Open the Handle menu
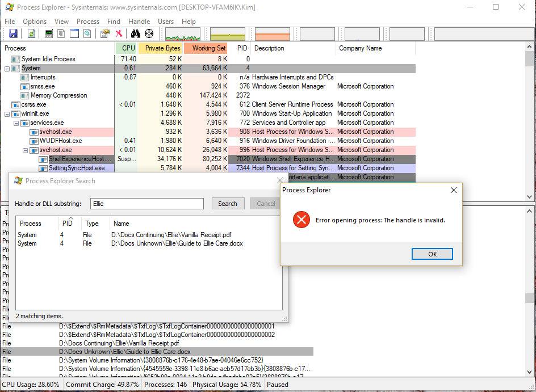Image resolution: width=536 pixels, height=392 pixels. point(139,21)
